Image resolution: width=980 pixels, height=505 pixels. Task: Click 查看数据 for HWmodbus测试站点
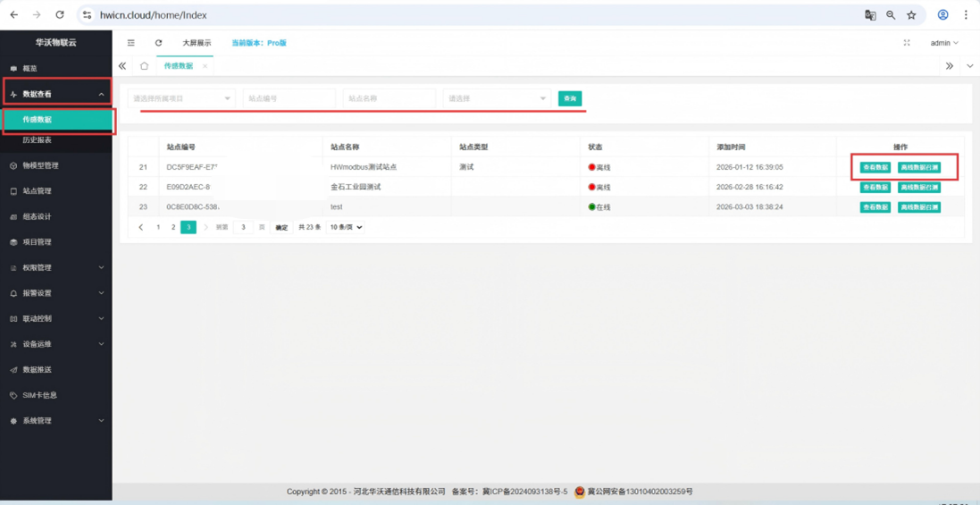point(875,168)
